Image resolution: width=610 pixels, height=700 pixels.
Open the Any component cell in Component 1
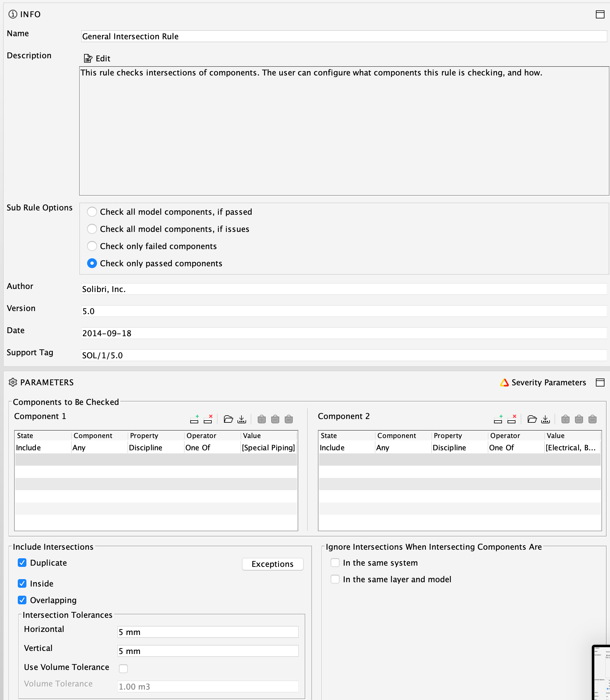(99, 448)
